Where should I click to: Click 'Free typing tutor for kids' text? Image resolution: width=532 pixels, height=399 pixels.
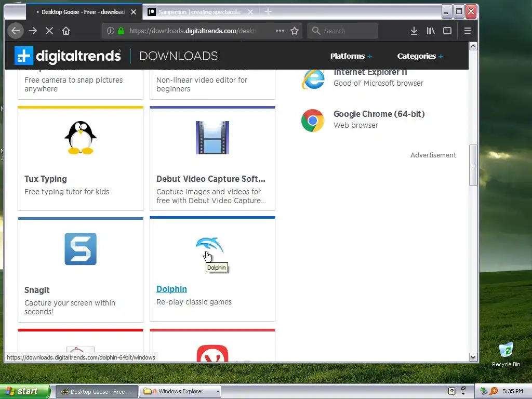(x=67, y=192)
